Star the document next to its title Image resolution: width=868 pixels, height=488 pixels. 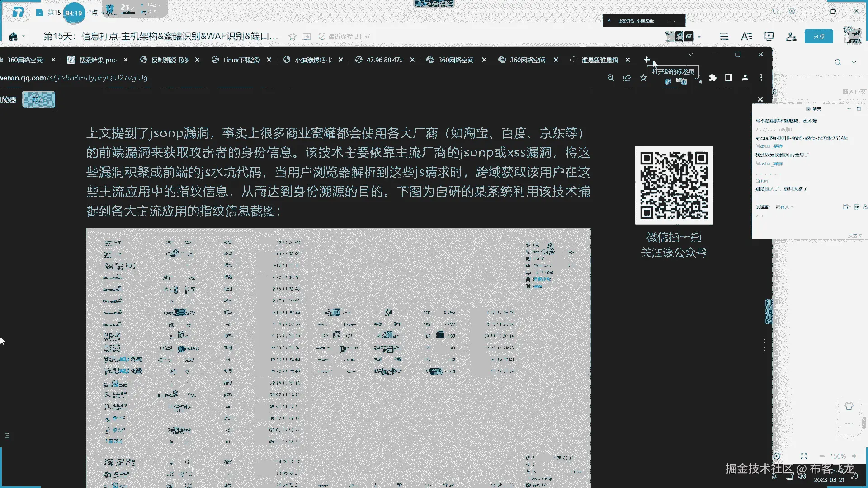(x=292, y=37)
